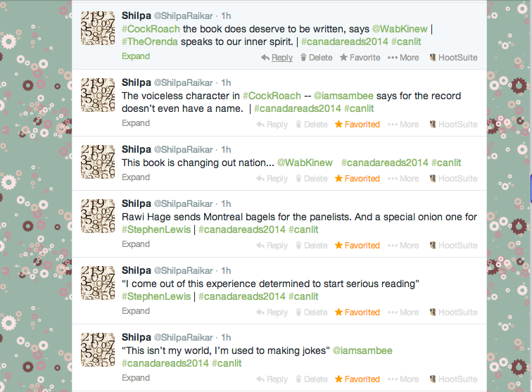Delete the 'used to making jokes' tweet
Screen dimensions: 532x392
point(312,379)
